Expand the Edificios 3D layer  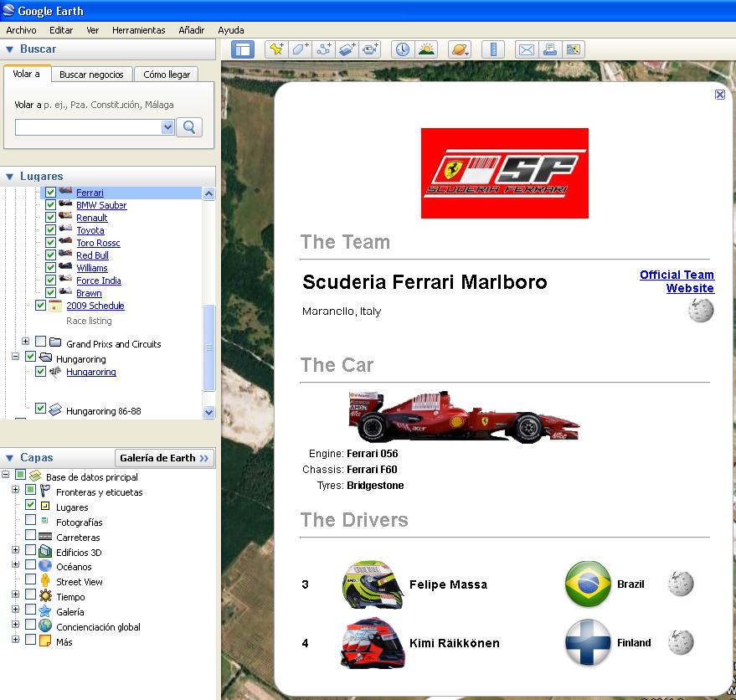15,550
